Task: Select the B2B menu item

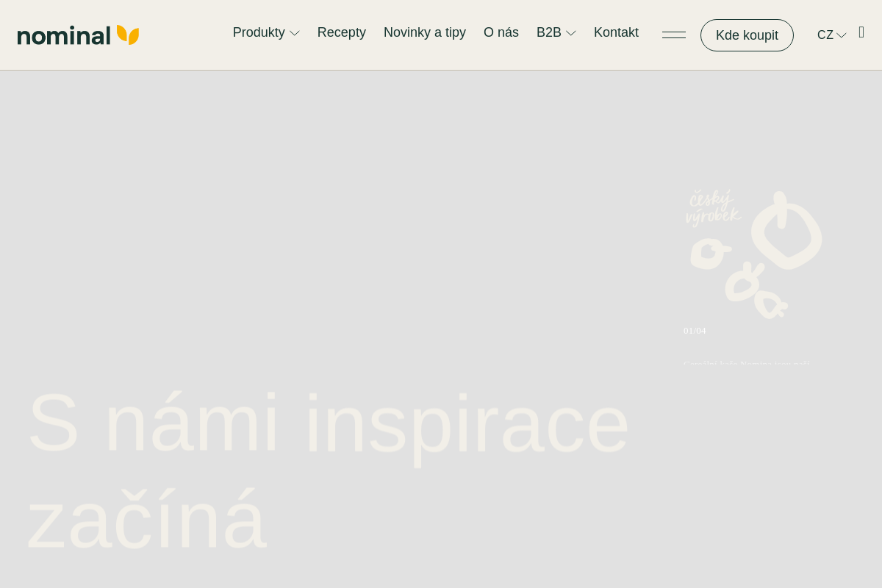Action: (548, 32)
